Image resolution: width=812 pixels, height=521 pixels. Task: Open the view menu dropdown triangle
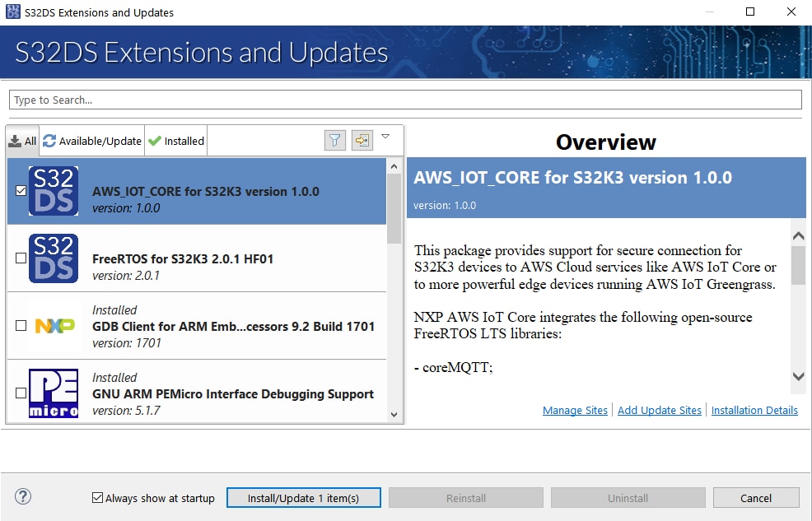[x=385, y=137]
